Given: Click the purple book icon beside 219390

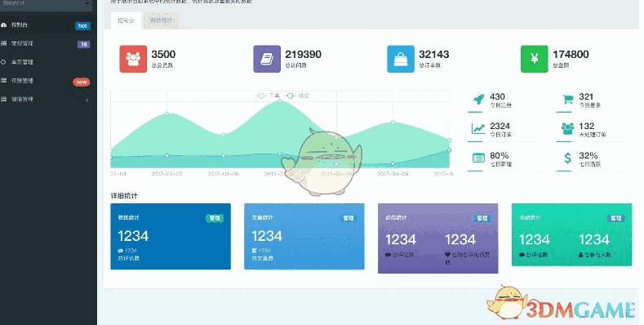Looking at the screenshot, I should (267, 59).
